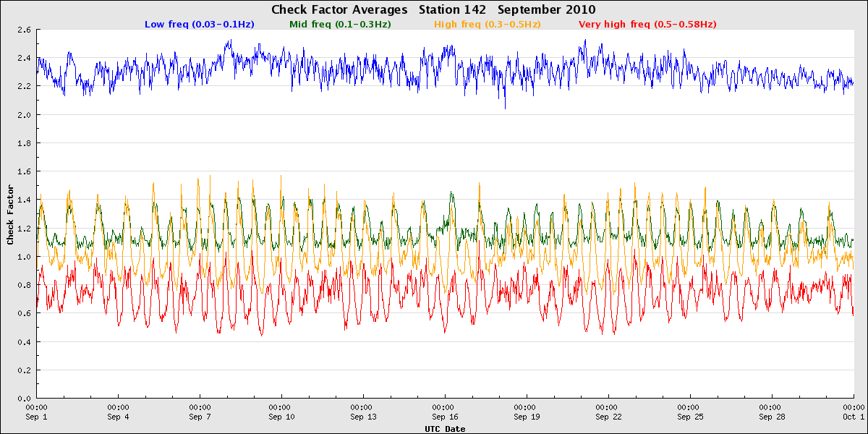Viewport: 868px width, 434px height.
Task: Click the "Check Factor" y-axis title
Action: click(10, 213)
